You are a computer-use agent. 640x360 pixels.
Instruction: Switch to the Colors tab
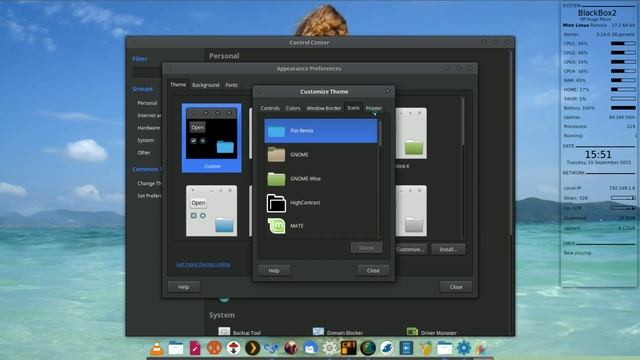point(293,108)
